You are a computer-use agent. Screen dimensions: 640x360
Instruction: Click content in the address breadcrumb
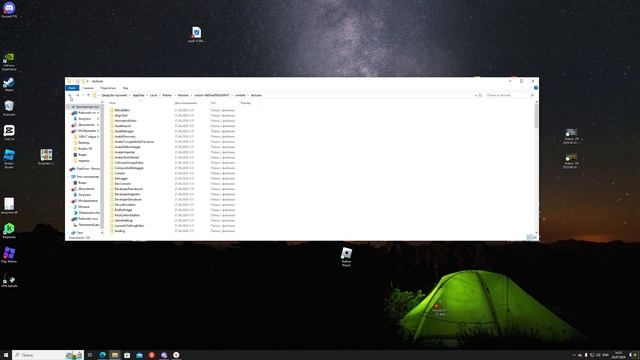240,95
